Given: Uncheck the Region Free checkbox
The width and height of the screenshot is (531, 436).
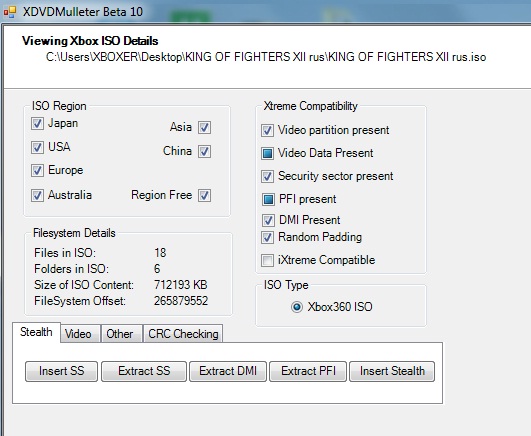Looking at the screenshot, I should pos(205,195).
